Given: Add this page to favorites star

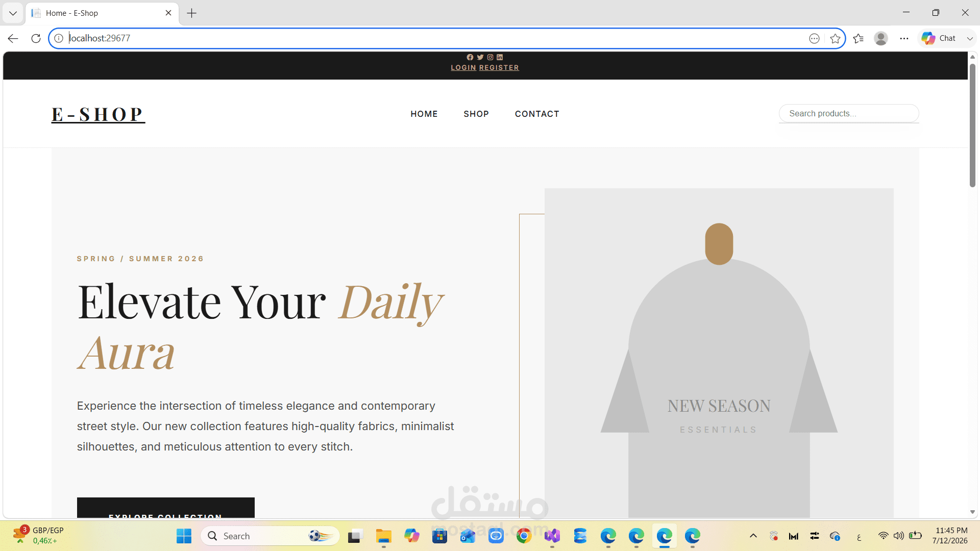Looking at the screenshot, I should coord(835,38).
